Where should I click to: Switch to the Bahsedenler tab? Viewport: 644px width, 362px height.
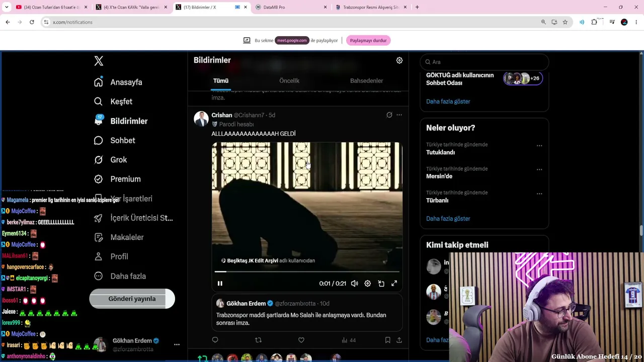367,81
